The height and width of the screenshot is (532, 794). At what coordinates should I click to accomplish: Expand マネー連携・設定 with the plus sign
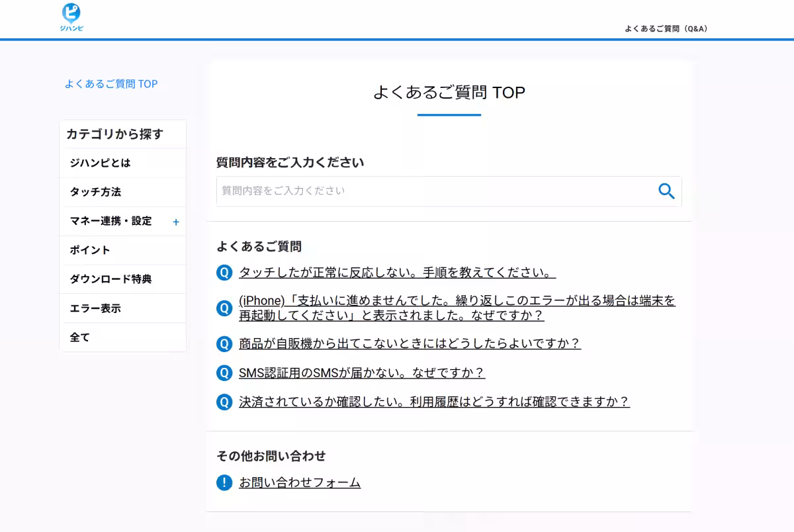point(176,222)
